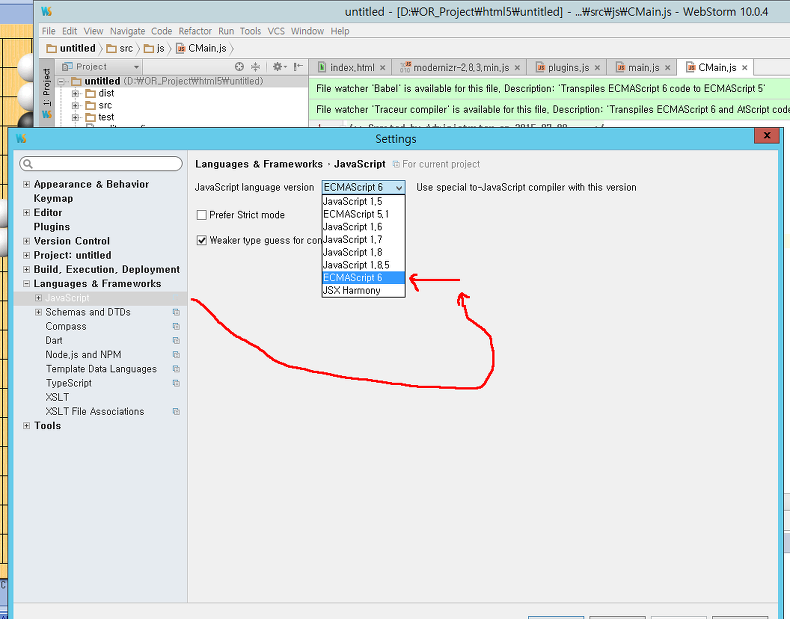
Task: Click the search magnifier icon in Settings
Action: (x=28, y=164)
